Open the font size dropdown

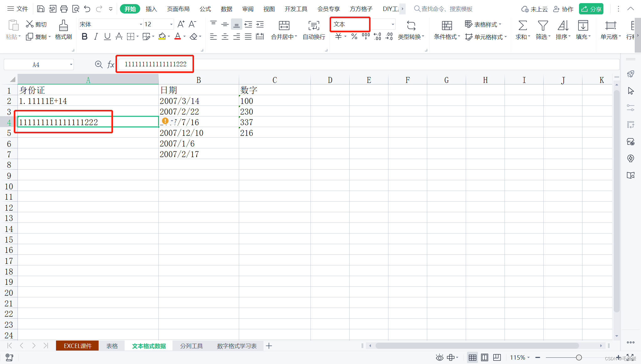point(171,24)
